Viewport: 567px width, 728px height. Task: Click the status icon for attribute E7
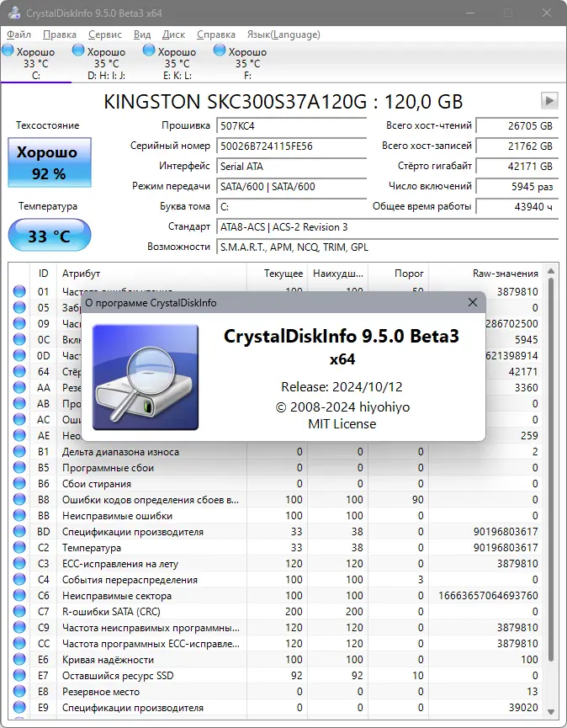coord(19,676)
